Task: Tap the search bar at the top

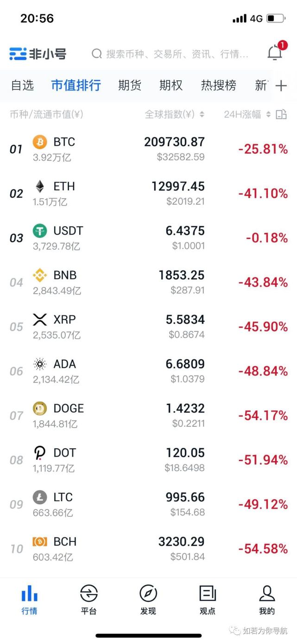Action: [171, 53]
